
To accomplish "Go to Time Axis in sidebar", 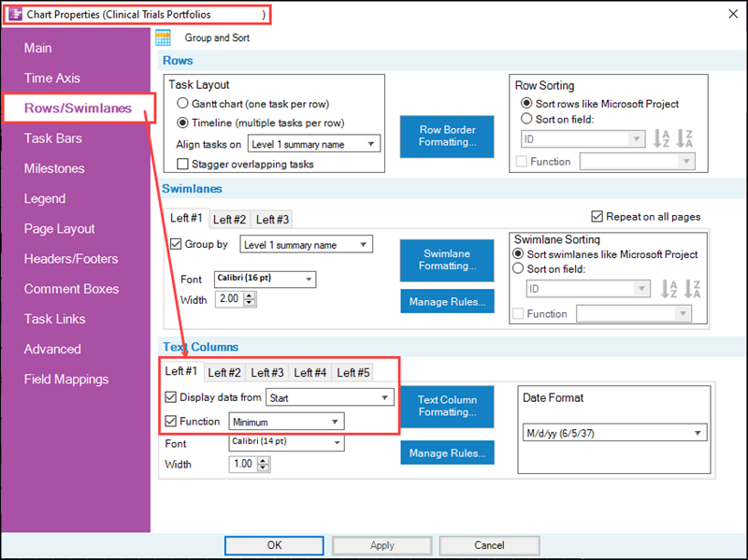I will 52,79.
